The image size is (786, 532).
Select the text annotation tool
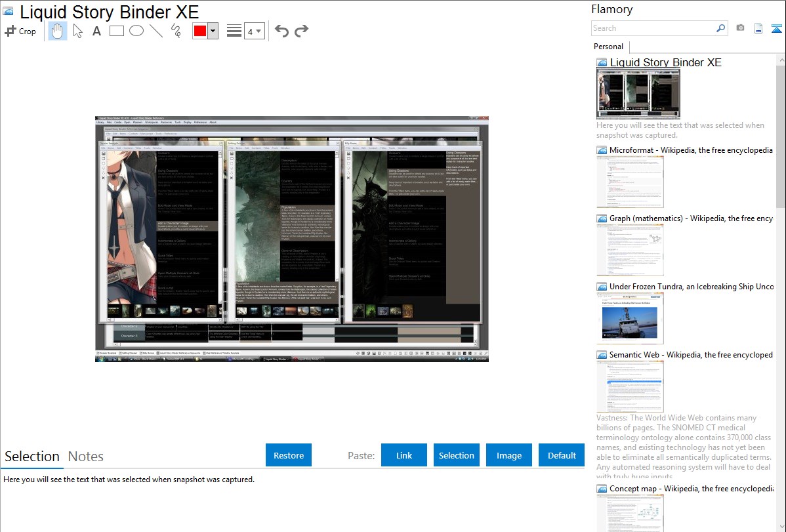click(x=96, y=31)
